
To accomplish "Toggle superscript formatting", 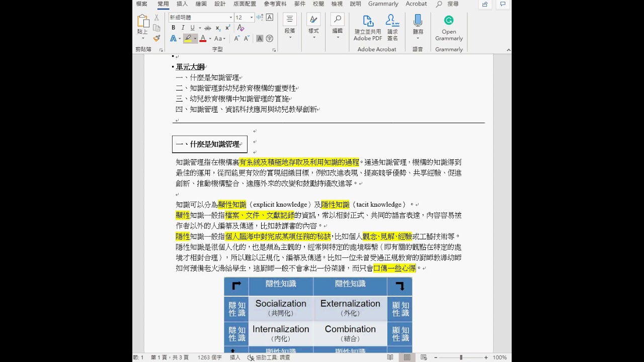I will pyautogui.click(x=227, y=28).
